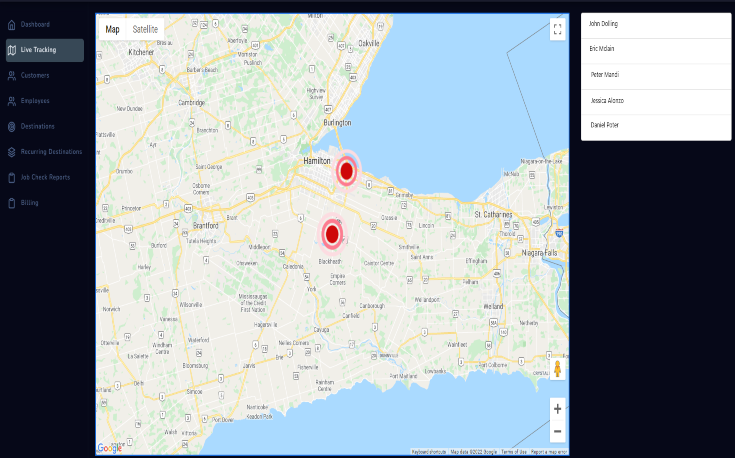Toggle fullscreen map view
Image resolution: width=735 pixels, height=458 pixels.
(x=557, y=29)
